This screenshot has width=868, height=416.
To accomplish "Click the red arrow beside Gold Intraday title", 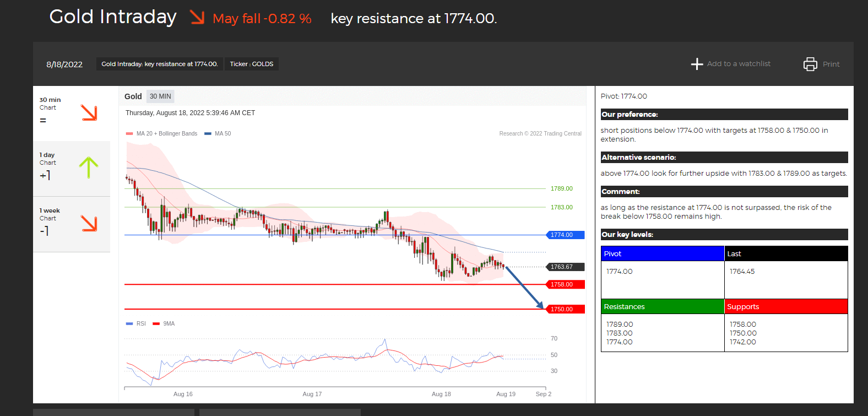I will (x=197, y=17).
